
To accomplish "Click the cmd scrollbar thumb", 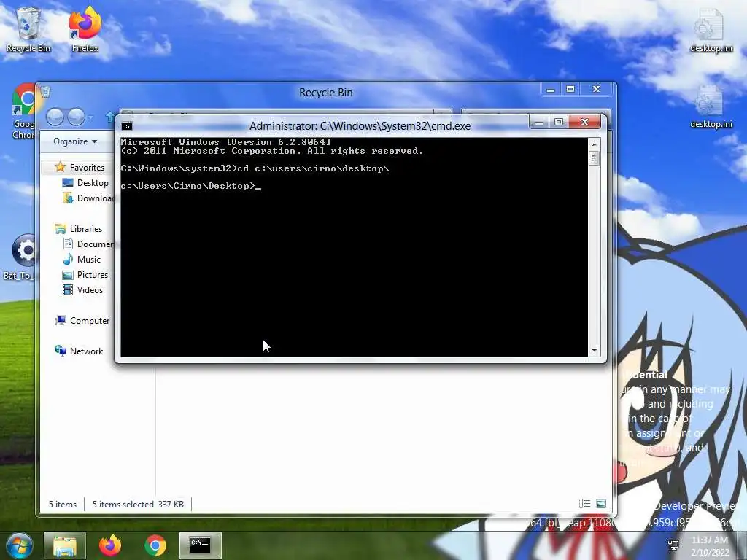I will 594,157.
